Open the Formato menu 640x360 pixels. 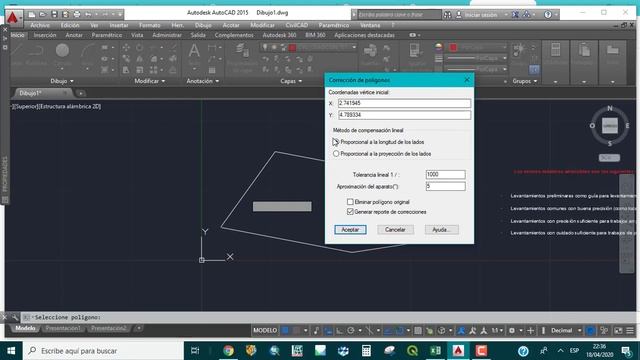coord(149,25)
